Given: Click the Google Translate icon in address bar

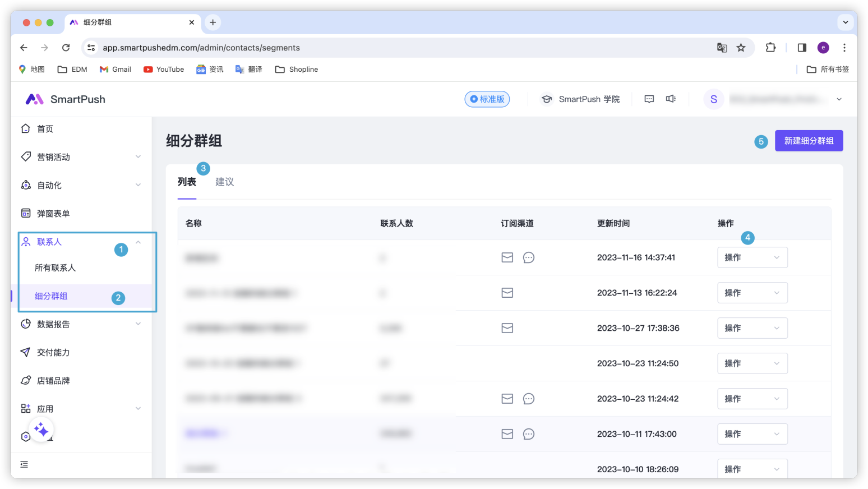Looking at the screenshot, I should click(x=722, y=48).
